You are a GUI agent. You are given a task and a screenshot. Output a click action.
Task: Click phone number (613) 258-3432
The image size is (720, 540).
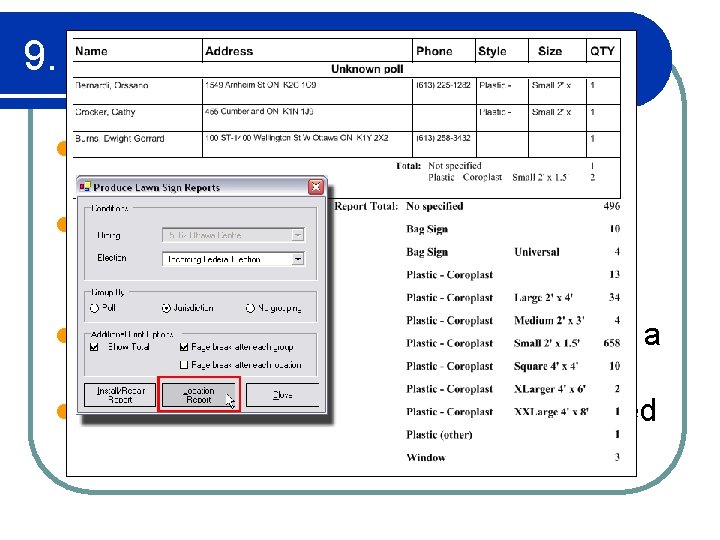tap(443, 138)
